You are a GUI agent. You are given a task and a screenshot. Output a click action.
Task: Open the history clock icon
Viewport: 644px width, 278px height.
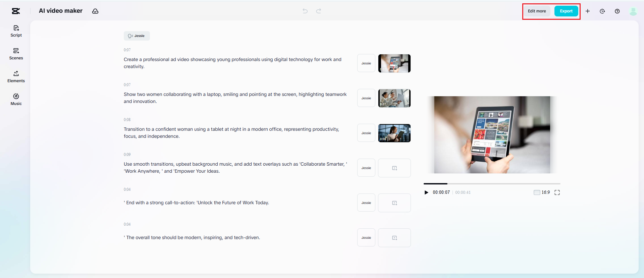tap(602, 11)
